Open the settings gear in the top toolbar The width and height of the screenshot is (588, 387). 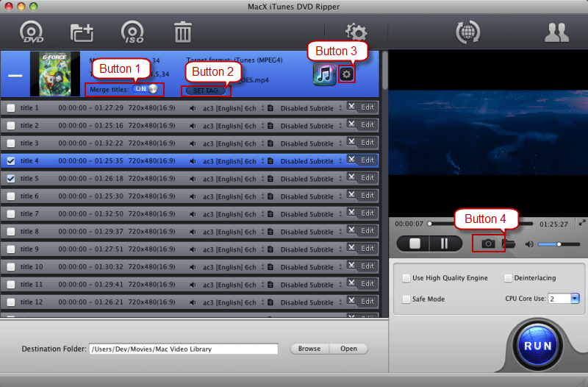(356, 32)
